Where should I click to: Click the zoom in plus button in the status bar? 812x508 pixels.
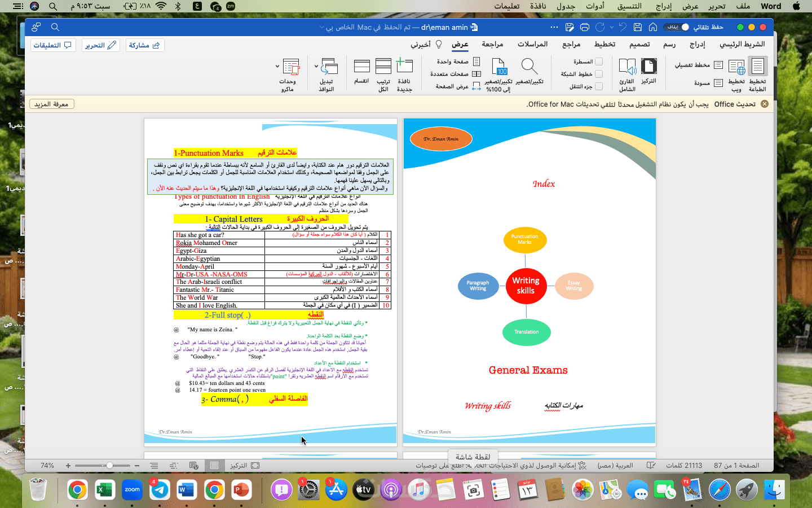coord(68,466)
